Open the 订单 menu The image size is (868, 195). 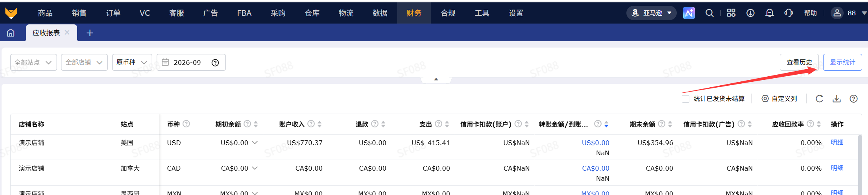coord(113,13)
